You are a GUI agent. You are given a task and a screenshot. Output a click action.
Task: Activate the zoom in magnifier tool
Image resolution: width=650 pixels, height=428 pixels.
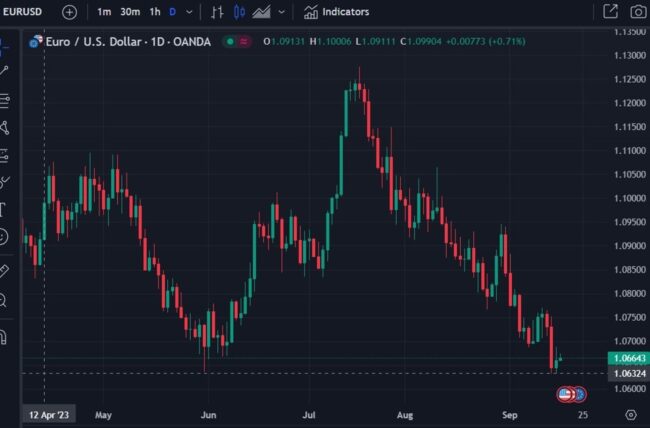[x=5, y=300]
